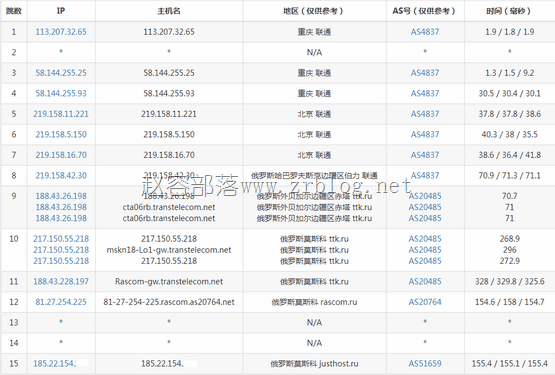Click the AS号（仅供参考）column header

(x=425, y=11)
